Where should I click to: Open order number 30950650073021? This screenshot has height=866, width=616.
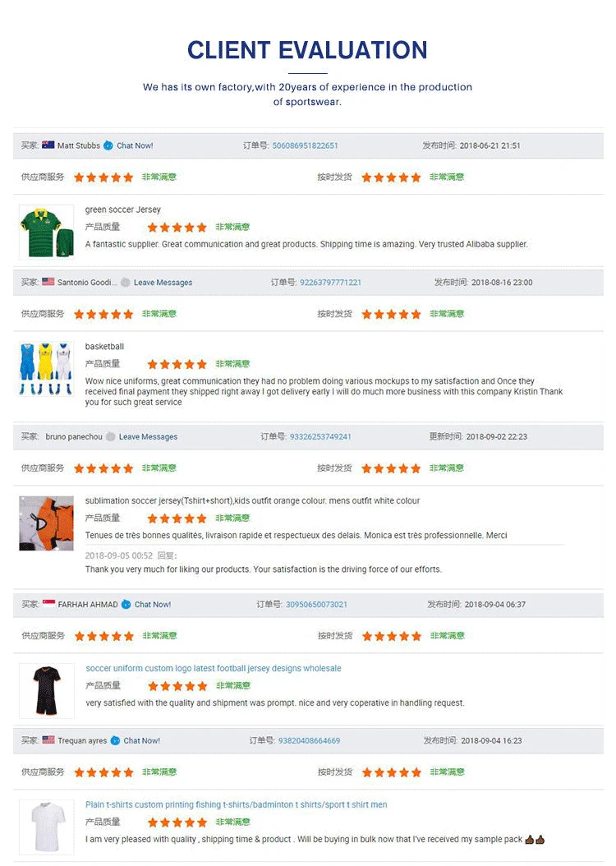point(316,605)
